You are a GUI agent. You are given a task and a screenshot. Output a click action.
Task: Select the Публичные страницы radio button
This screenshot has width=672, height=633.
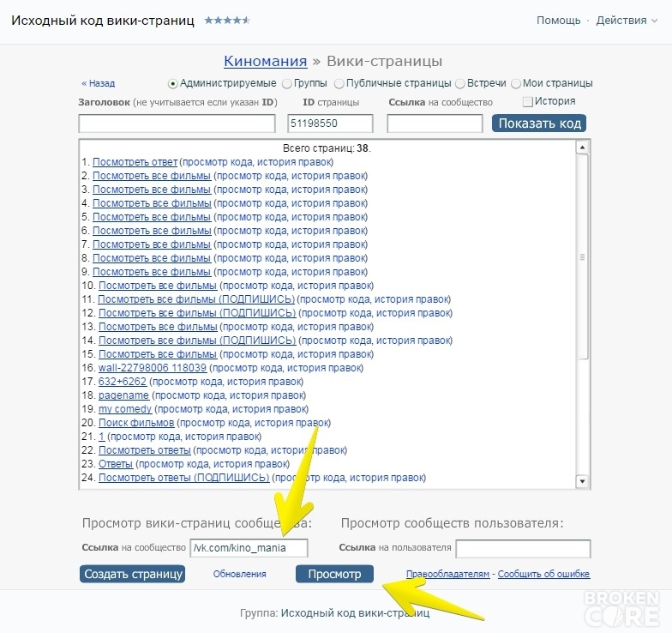pos(339,84)
